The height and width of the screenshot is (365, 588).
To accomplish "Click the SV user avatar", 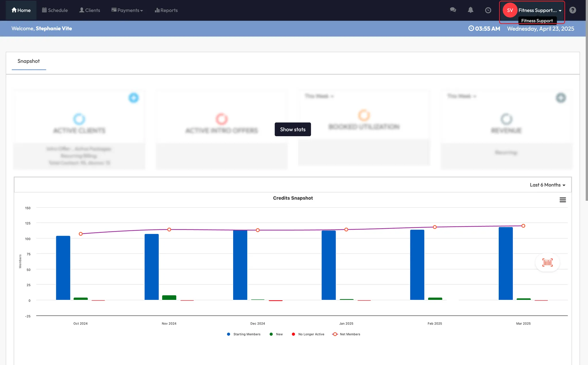I will tap(510, 10).
